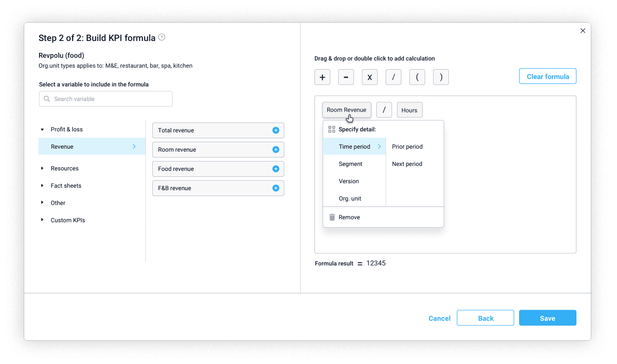Expand the Fact sheets category

click(42, 186)
